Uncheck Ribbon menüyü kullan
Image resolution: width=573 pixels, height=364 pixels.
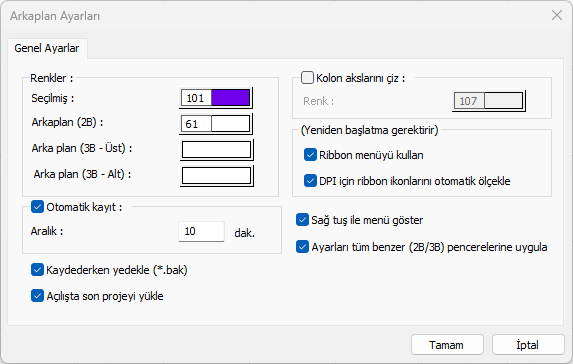pyautogui.click(x=310, y=155)
